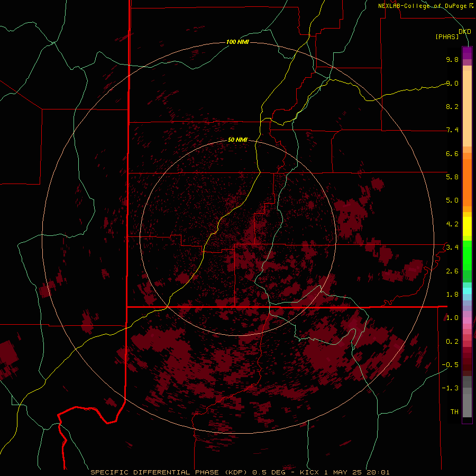476x476 pixels.
Task: Select the 0.2 value on scale
Action: (452, 342)
